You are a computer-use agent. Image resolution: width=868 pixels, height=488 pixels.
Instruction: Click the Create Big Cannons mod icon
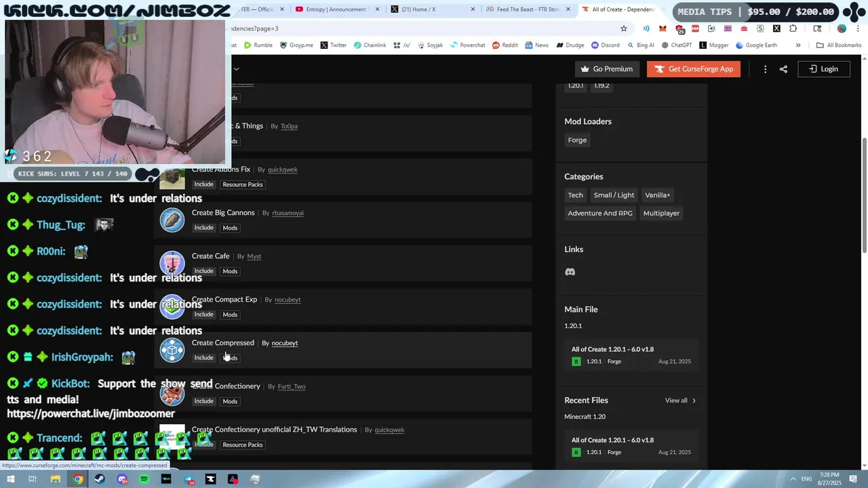click(x=172, y=220)
